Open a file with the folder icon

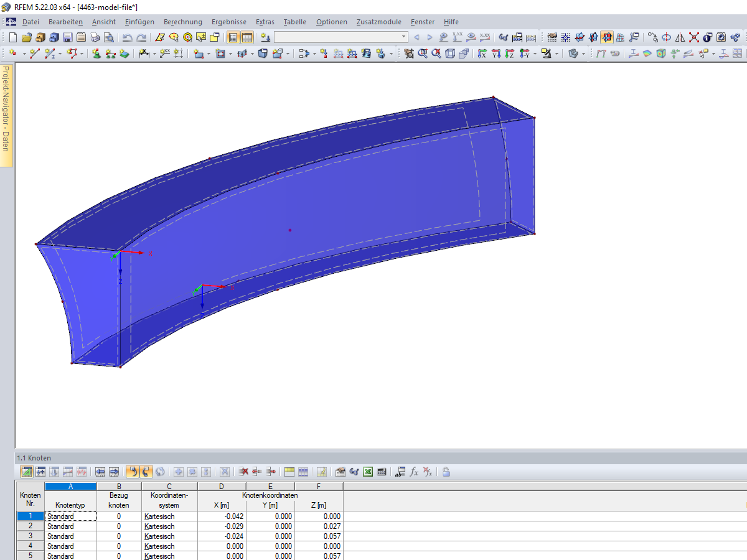coord(27,37)
